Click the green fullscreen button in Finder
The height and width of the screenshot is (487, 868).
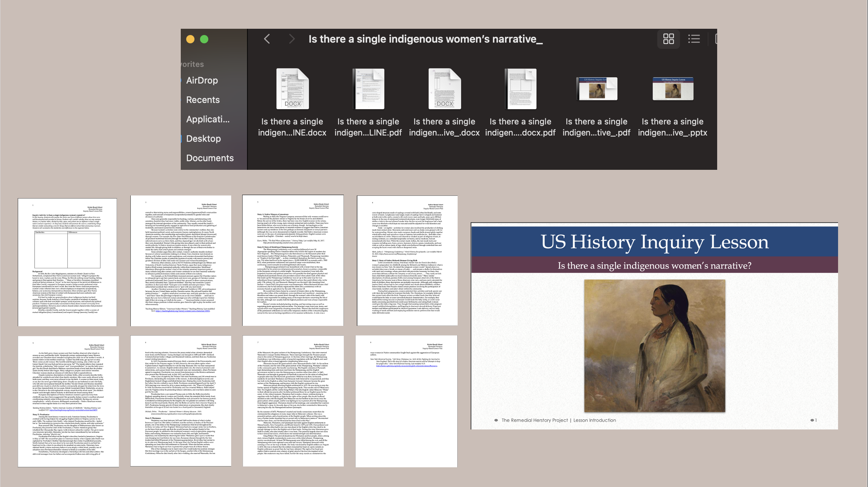point(204,39)
